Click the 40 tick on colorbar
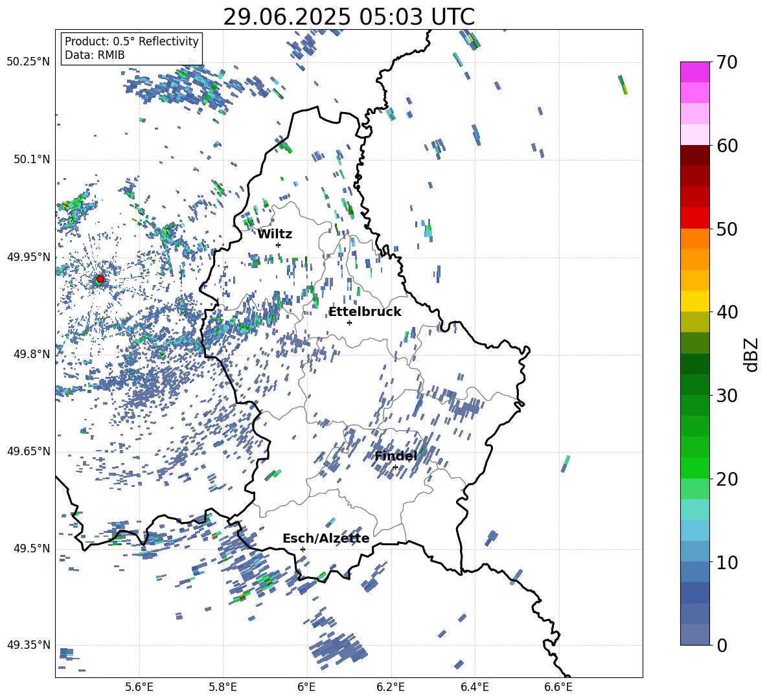The height and width of the screenshot is (700, 767). coord(727,312)
